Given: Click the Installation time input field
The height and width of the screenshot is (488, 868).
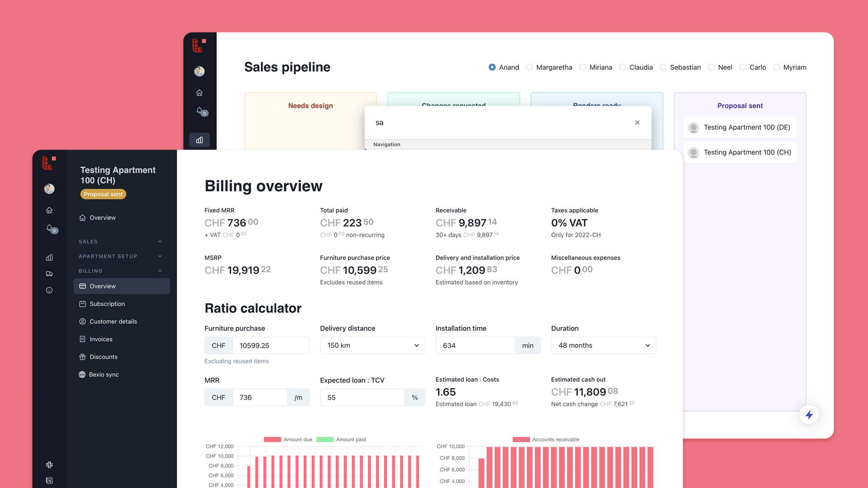Looking at the screenshot, I should pos(475,345).
